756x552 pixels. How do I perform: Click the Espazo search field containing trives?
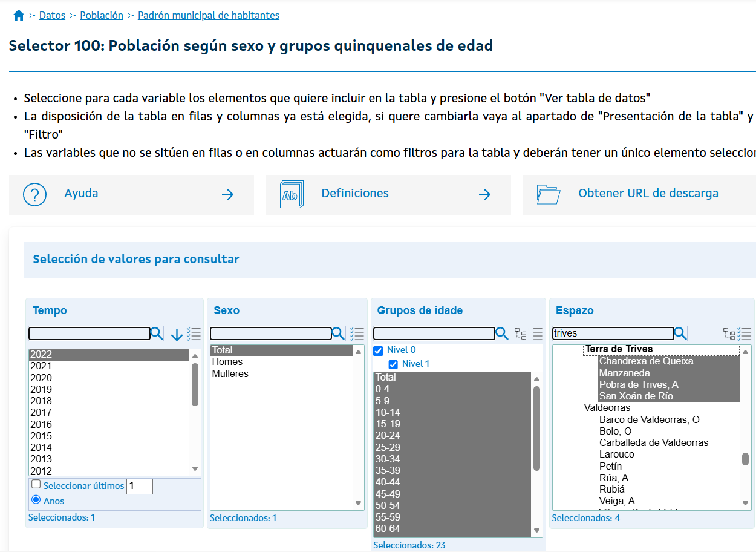613,333
